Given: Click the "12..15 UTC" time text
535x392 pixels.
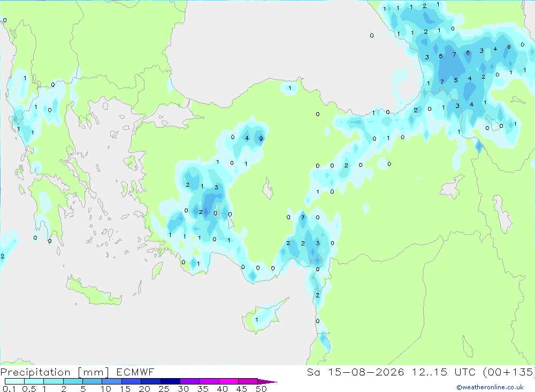Looking at the screenshot, I should click(444, 372).
